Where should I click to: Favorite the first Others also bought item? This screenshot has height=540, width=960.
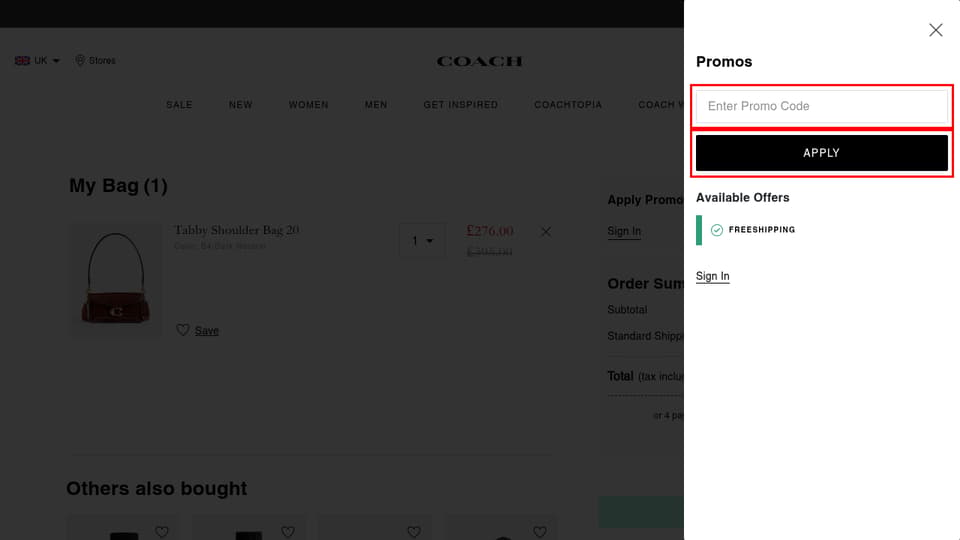click(162, 532)
